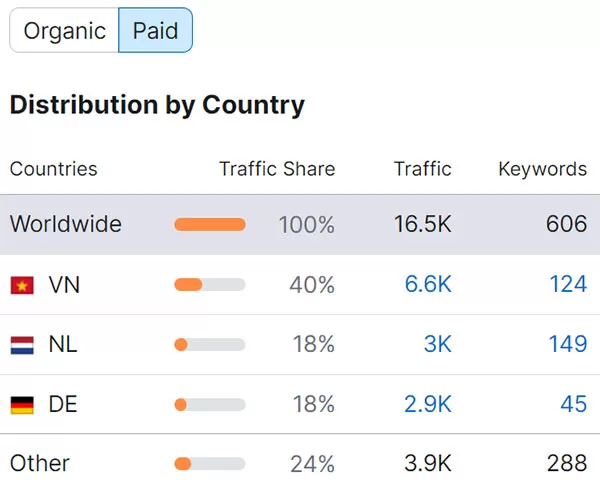Click the Worldwide traffic share bar
The image size is (600, 485).
(210, 224)
